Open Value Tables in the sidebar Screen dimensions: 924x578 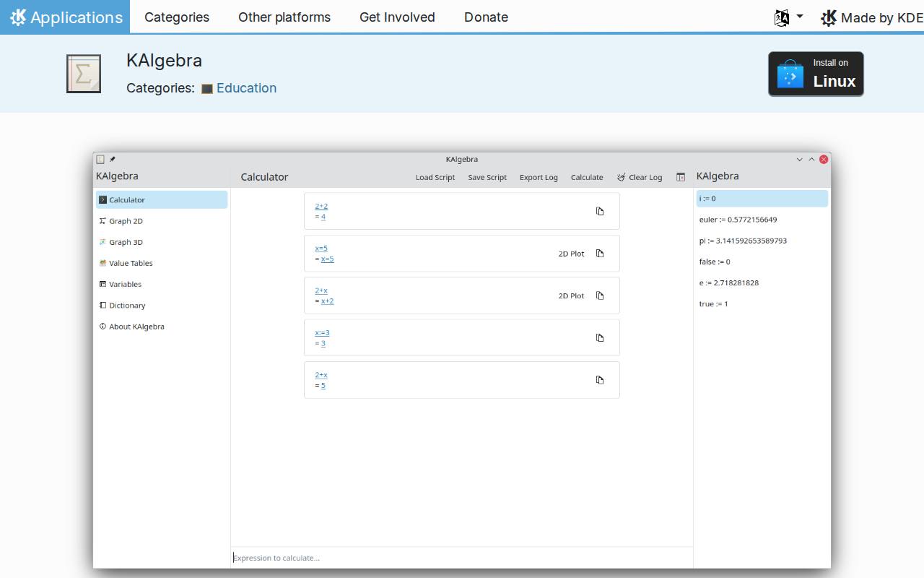(x=162, y=263)
